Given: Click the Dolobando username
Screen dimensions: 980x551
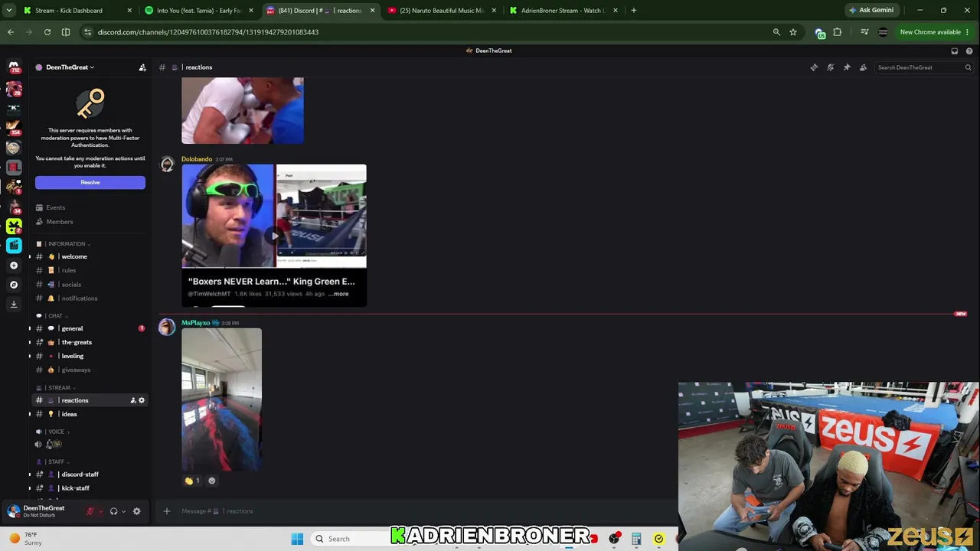Looking at the screenshot, I should [197, 159].
